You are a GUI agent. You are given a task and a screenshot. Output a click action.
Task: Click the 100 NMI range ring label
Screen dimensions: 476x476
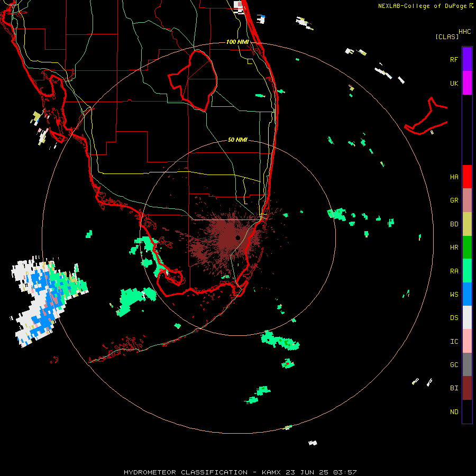coord(237,42)
